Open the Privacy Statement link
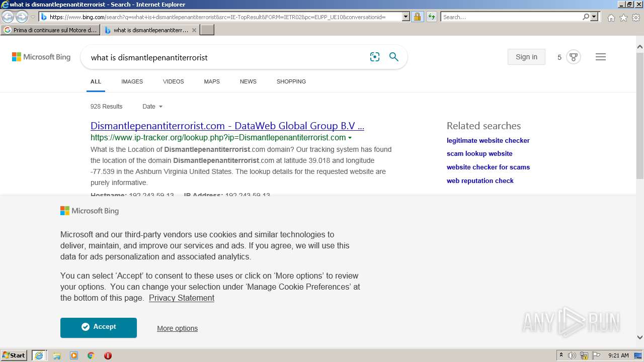The width and height of the screenshot is (644, 362). click(182, 298)
